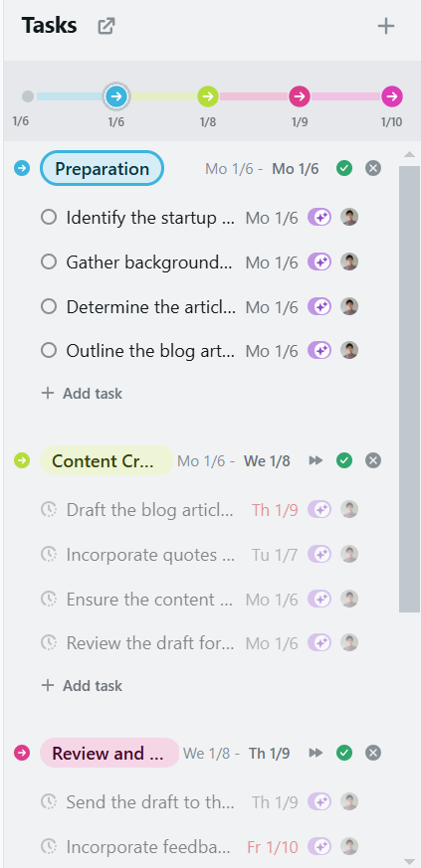Check off Identify the startup task
421x868 pixels.
49,217
